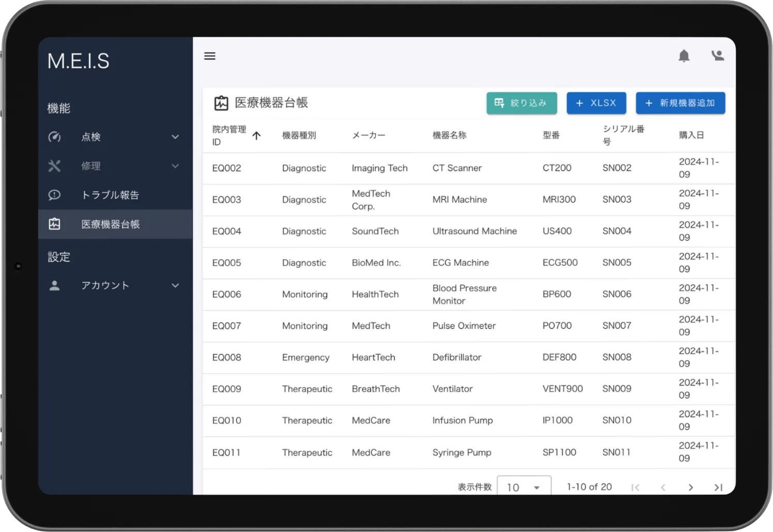This screenshot has width=773, height=532.
Task: Open notifications bell icon
Action: (x=684, y=56)
